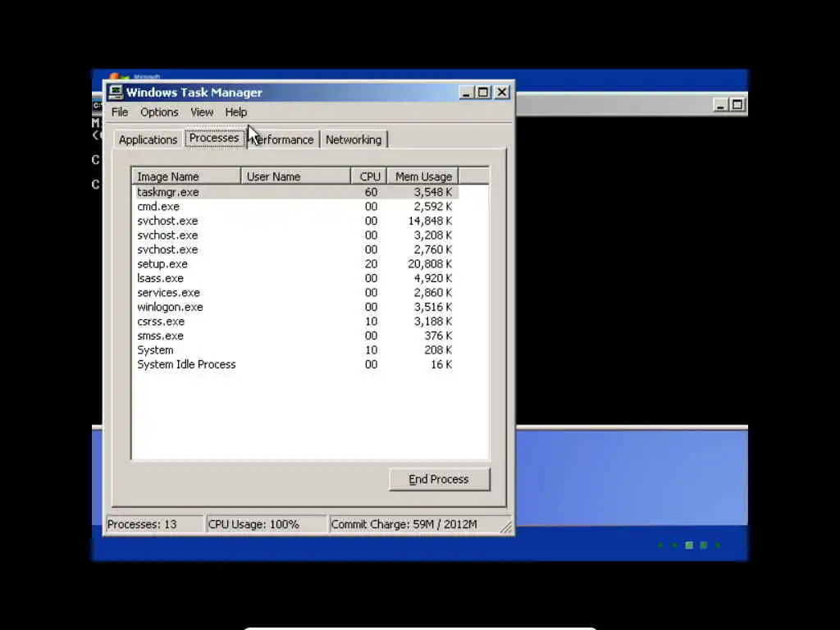Maximize the background command prompt window
Screen dimensions: 840x630
tap(737, 105)
